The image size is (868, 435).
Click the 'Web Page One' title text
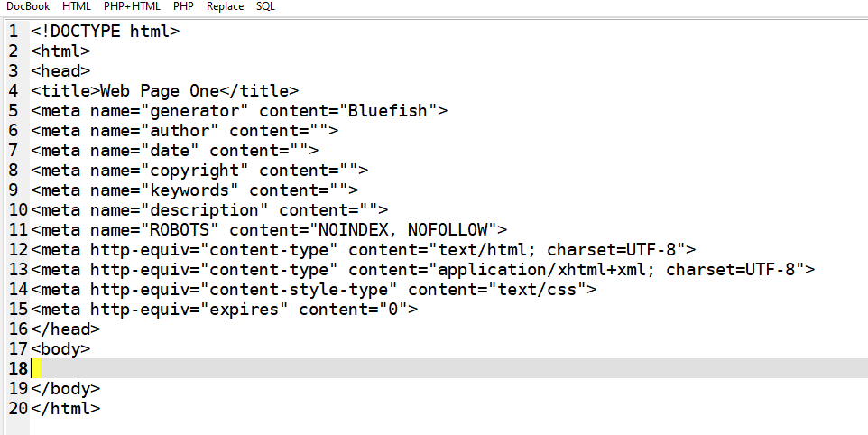(x=160, y=91)
